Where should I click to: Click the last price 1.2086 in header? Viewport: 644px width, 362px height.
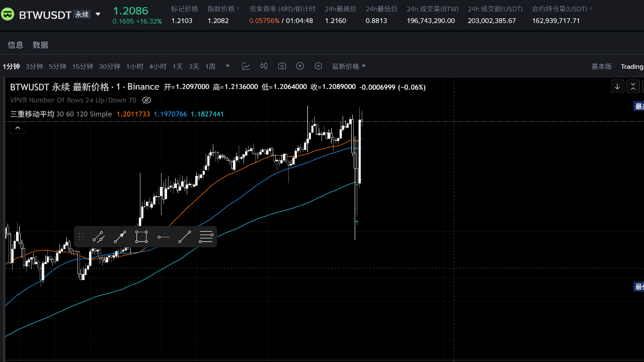coord(130,11)
